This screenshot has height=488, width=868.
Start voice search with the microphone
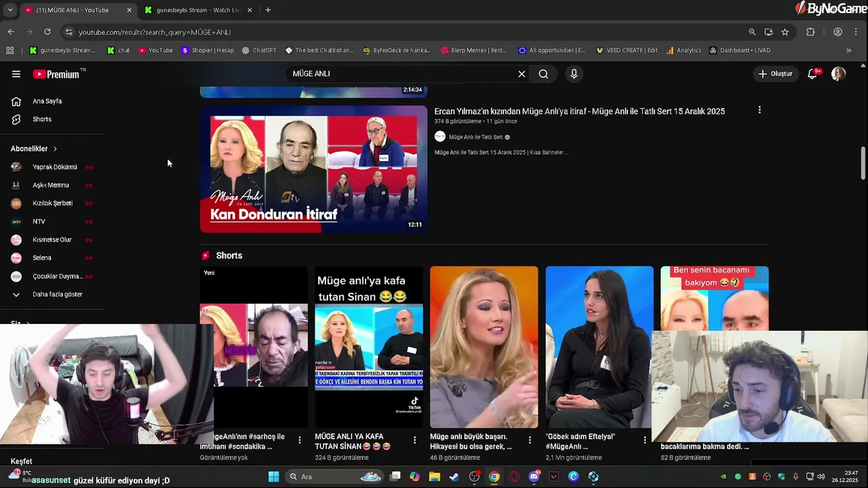574,74
